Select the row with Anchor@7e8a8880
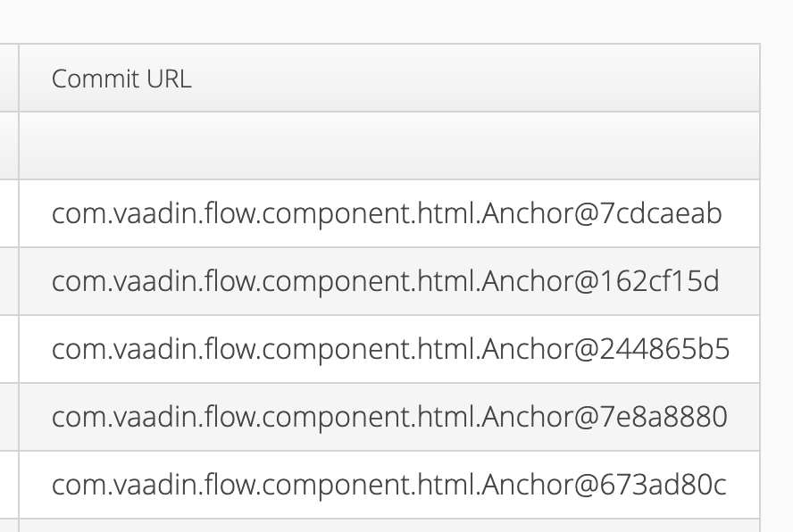 pos(389,417)
